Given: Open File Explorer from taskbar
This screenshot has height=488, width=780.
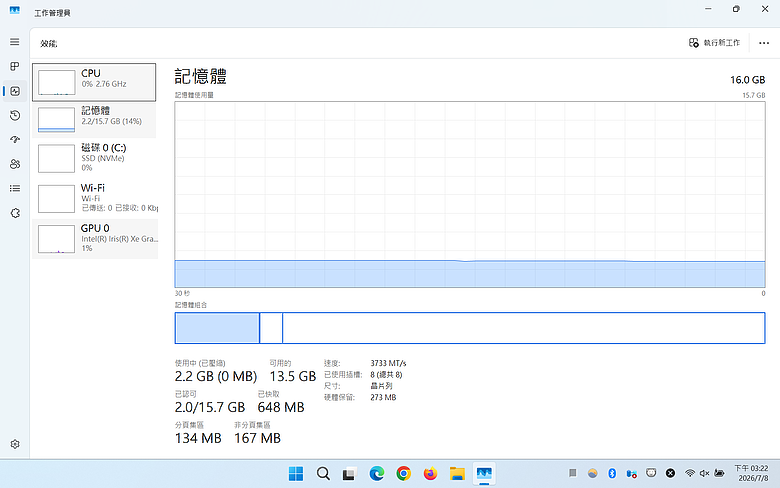Looking at the screenshot, I should [457, 474].
